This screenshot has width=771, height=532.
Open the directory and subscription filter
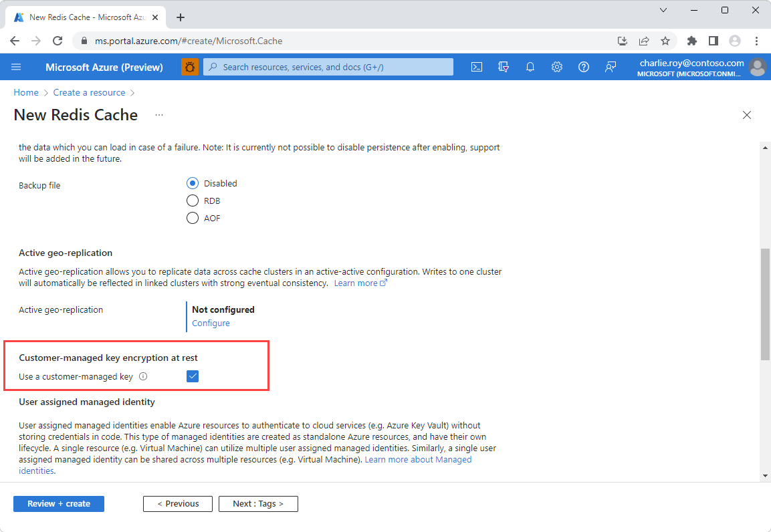click(x=504, y=67)
